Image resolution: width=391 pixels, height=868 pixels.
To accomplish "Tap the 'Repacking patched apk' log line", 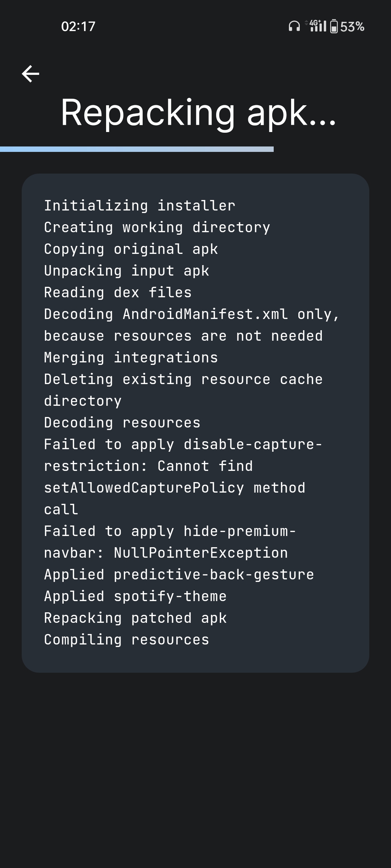I will click(135, 617).
